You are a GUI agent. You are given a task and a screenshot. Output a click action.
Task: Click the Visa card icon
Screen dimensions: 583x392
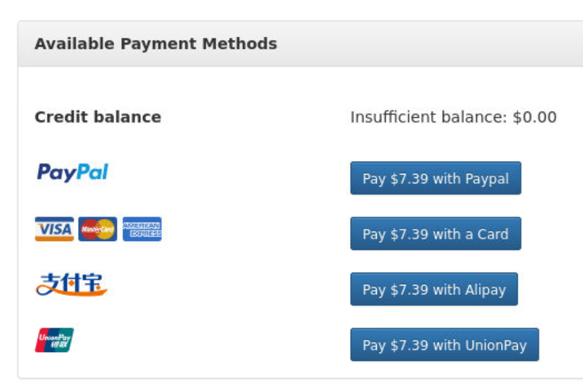(x=54, y=229)
